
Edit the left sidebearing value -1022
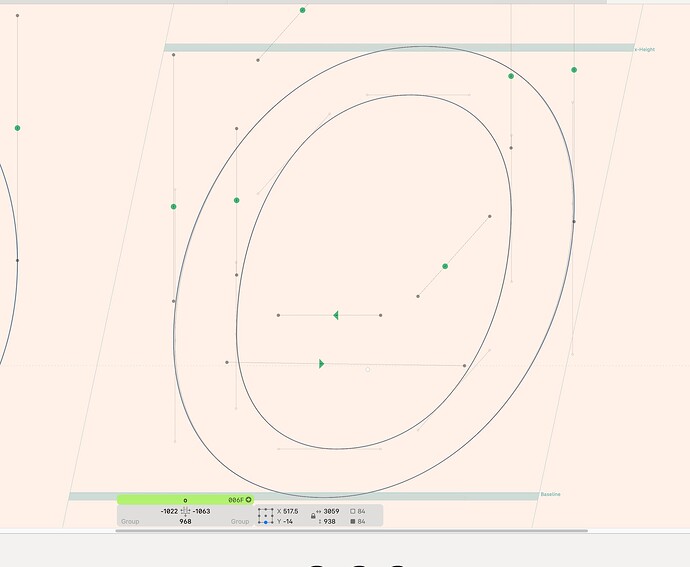169,511
